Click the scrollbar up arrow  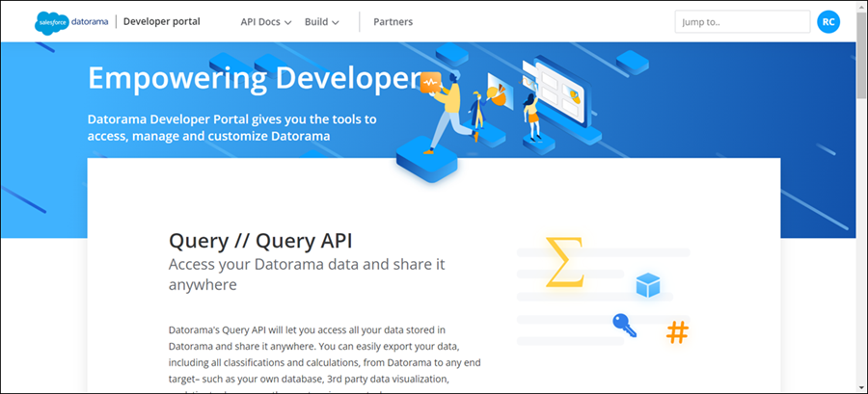(x=860, y=7)
